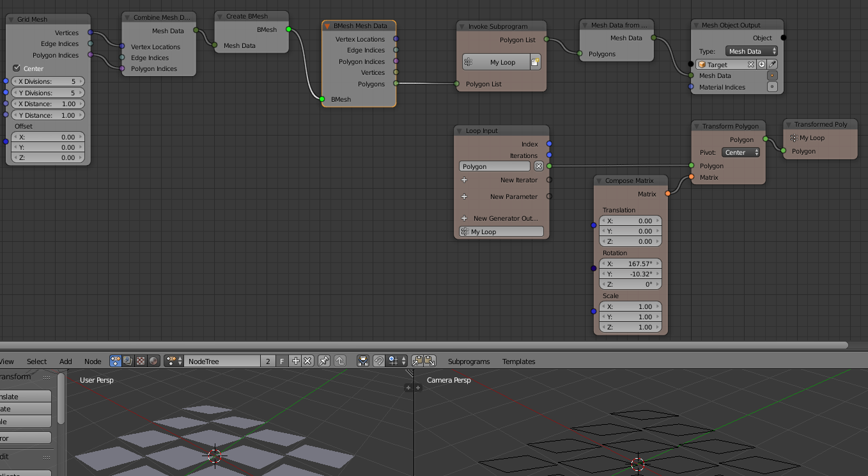868x476 pixels.
Task: Toggle the Material Indices socket option button
Action: (x=772, y=87)
